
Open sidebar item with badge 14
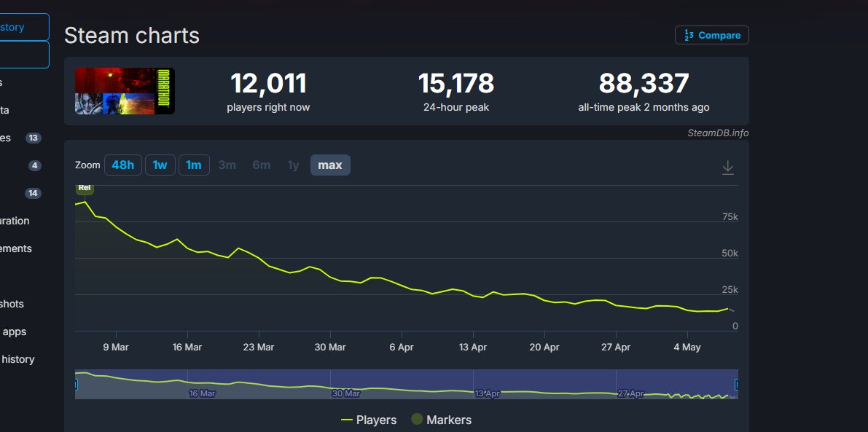click(x=20, y=193)
